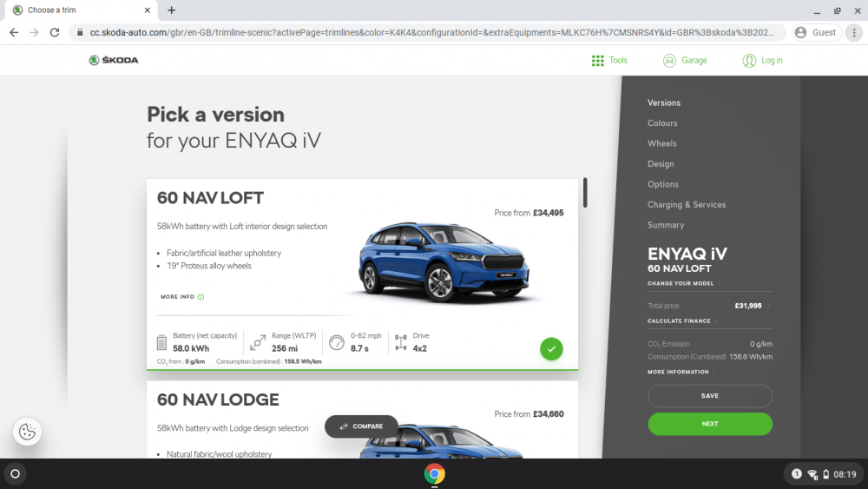Click the battery capacity icon
868x489 pixels.
[x=161, y=343]
